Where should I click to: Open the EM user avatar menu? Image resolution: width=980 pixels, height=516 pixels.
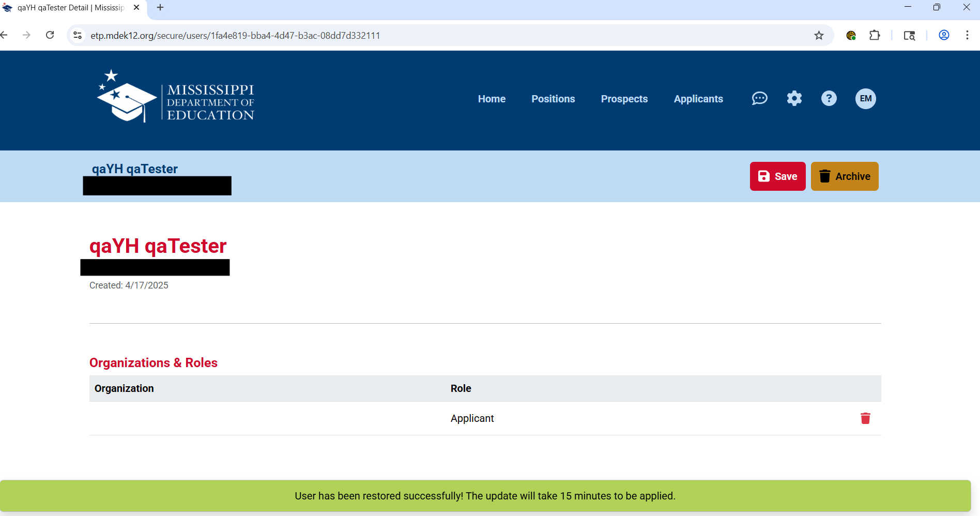tap(865, 99)
